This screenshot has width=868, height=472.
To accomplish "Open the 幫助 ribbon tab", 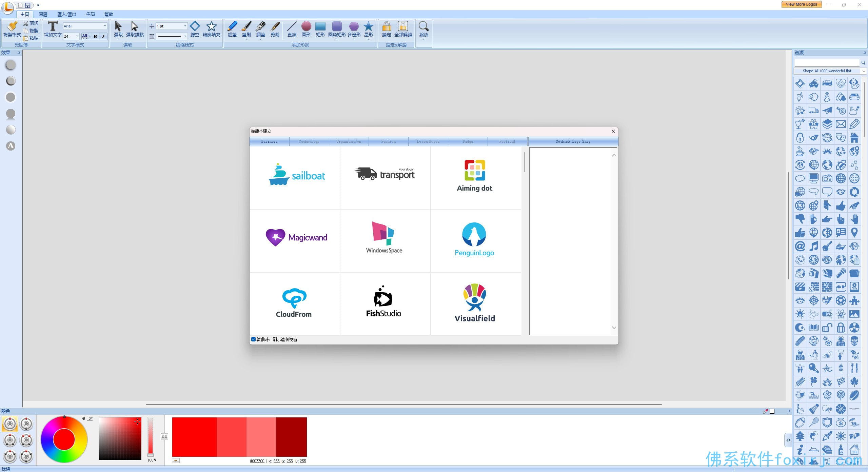I will (108, 14).
